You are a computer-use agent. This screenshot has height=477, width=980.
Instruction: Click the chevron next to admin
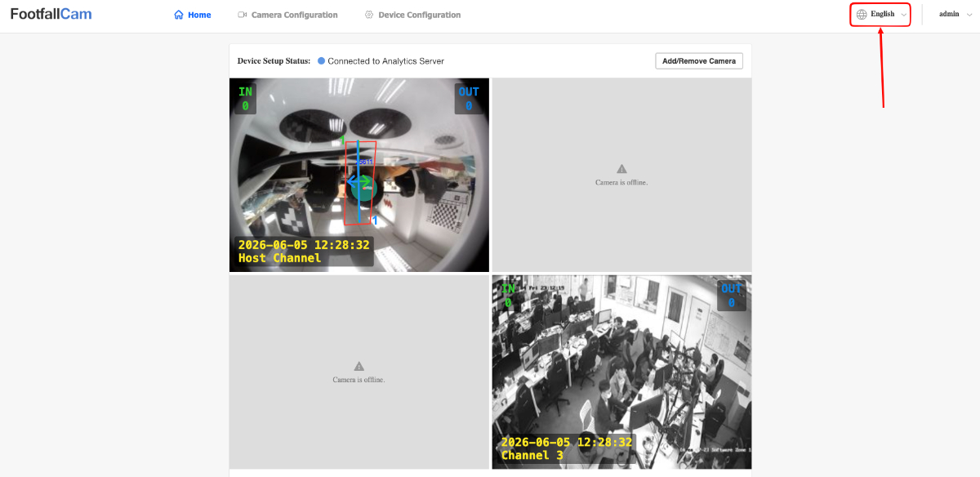tap(969, 15)
